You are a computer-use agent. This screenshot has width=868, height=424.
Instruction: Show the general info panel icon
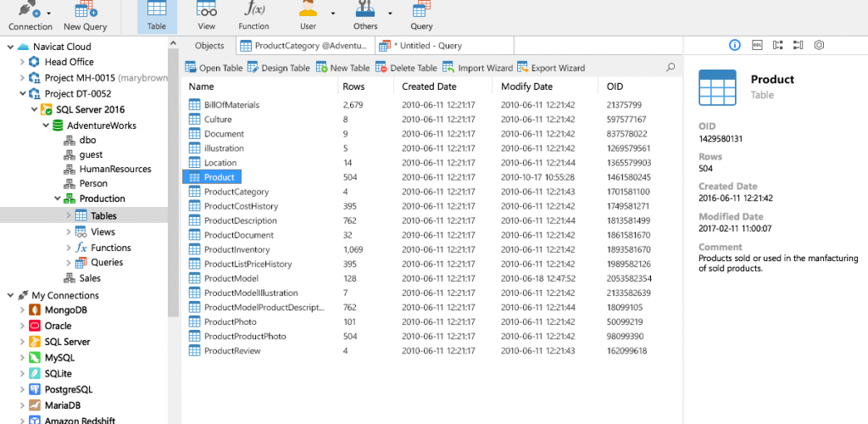click(735, 45)
